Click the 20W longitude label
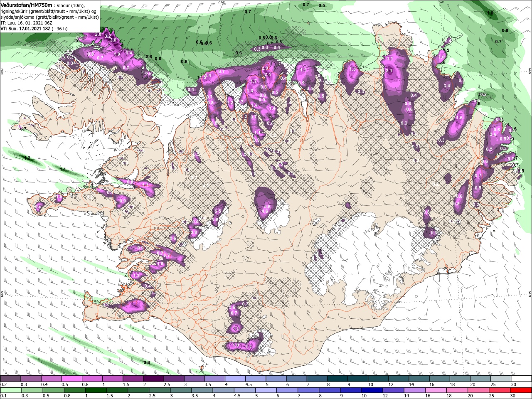Screen dimensions: 532x399 pos(221,2)
